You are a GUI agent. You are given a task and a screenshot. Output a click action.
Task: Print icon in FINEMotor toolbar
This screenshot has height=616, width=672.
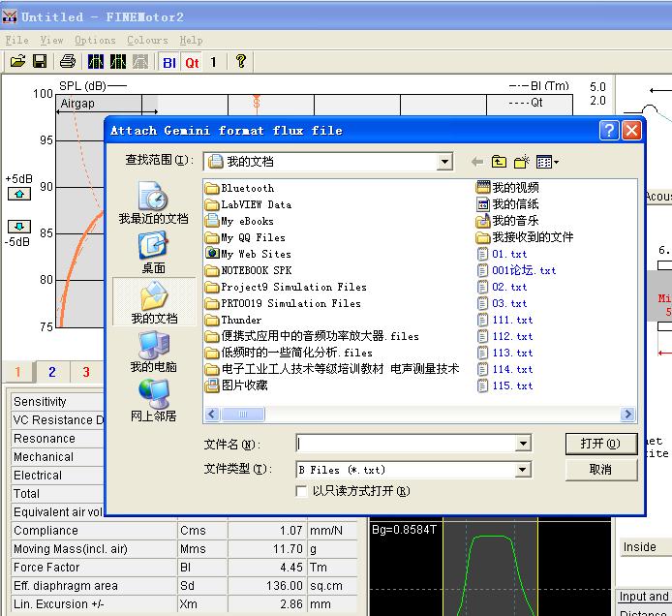click(68, 62)
